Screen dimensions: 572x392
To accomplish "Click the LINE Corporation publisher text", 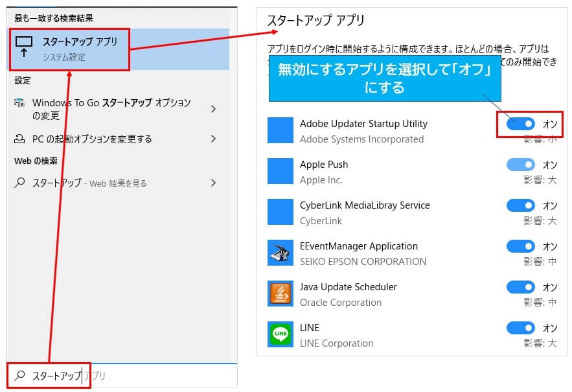I will pos(336,343).
